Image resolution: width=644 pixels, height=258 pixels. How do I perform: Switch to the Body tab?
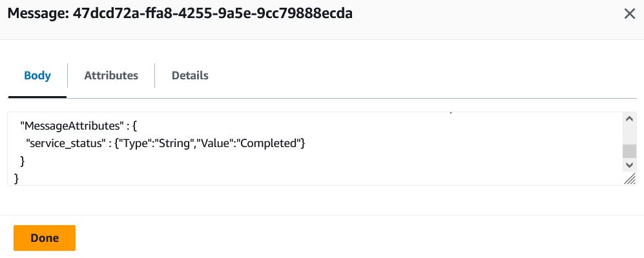coord(37,75)
